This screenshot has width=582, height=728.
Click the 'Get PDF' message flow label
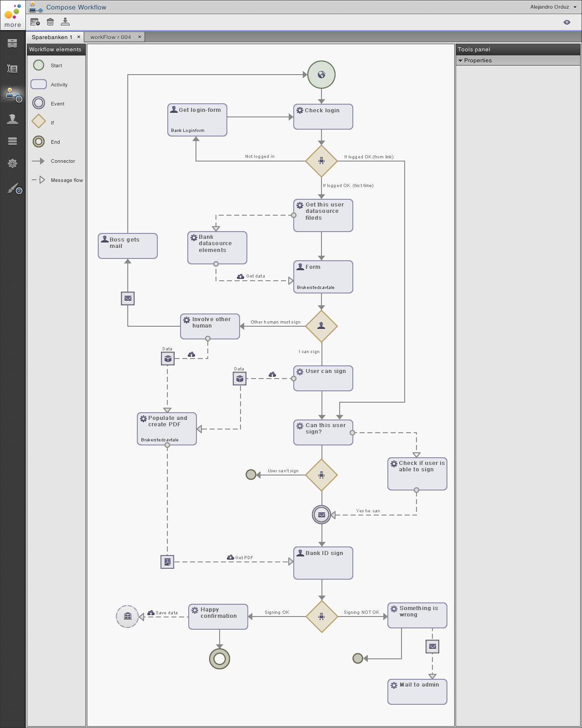pos(244,557)
